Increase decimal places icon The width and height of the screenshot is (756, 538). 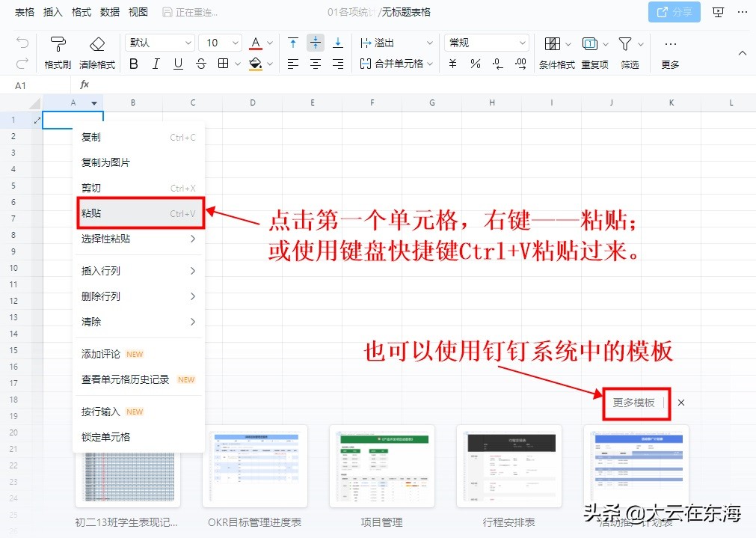click(x=520, y=64)
